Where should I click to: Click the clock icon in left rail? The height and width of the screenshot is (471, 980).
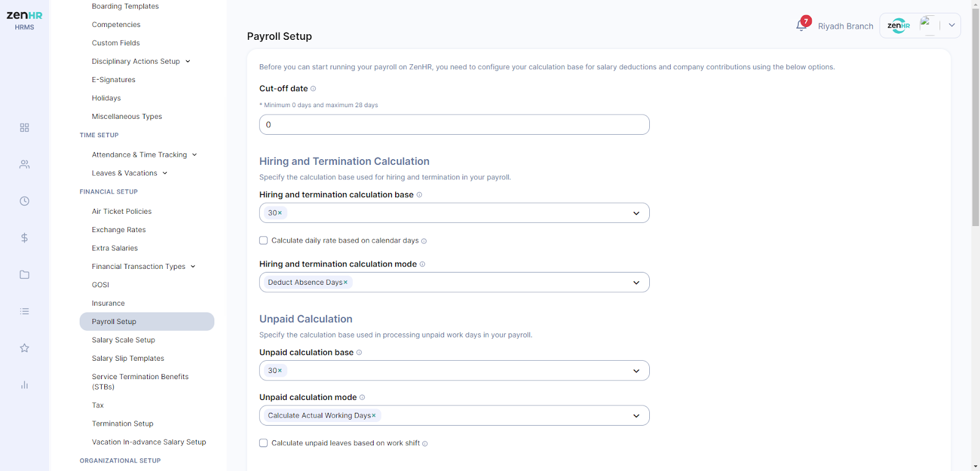point(24,201)
